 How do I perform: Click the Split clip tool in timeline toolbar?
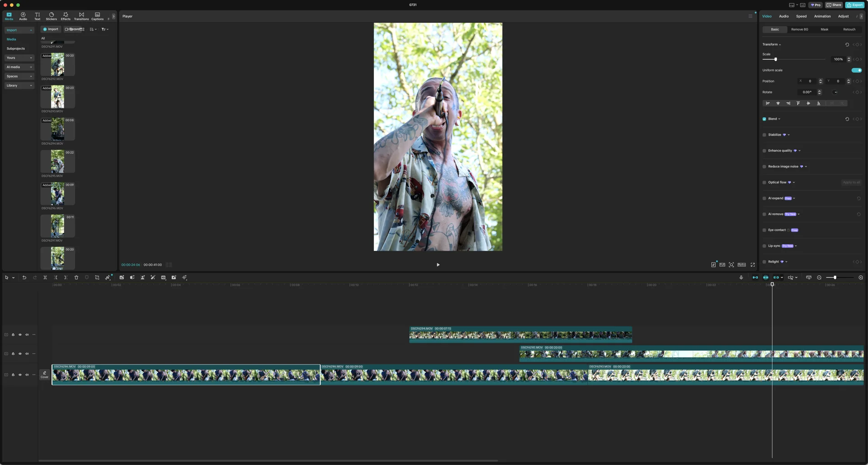[45, 277]
